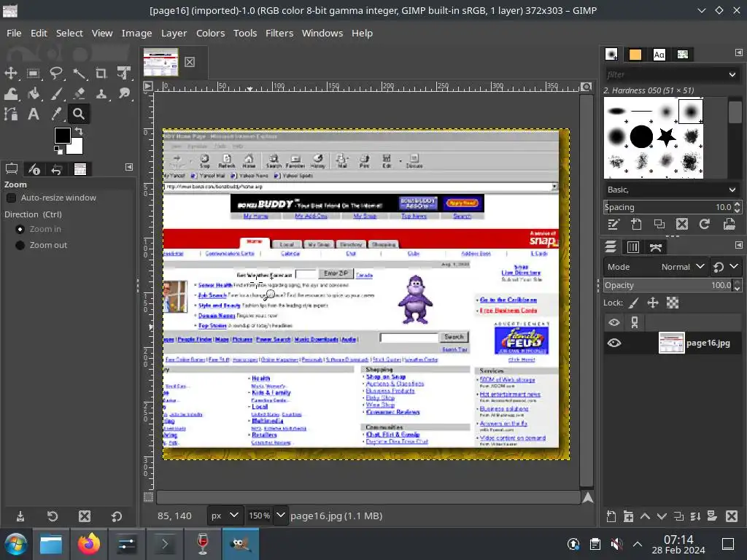Select the Color Picker tool
Viewport: 747px width, 560px height.
coord(55,114)
